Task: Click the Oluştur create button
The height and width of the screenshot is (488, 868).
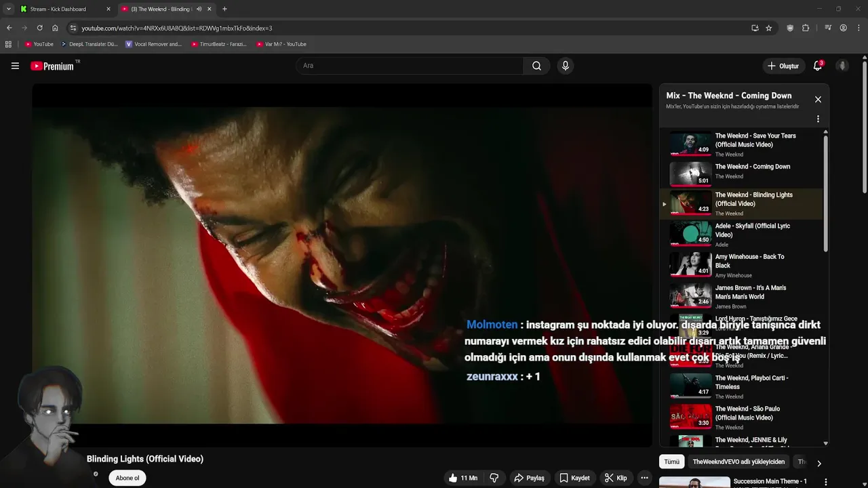Action: (783, 66)
